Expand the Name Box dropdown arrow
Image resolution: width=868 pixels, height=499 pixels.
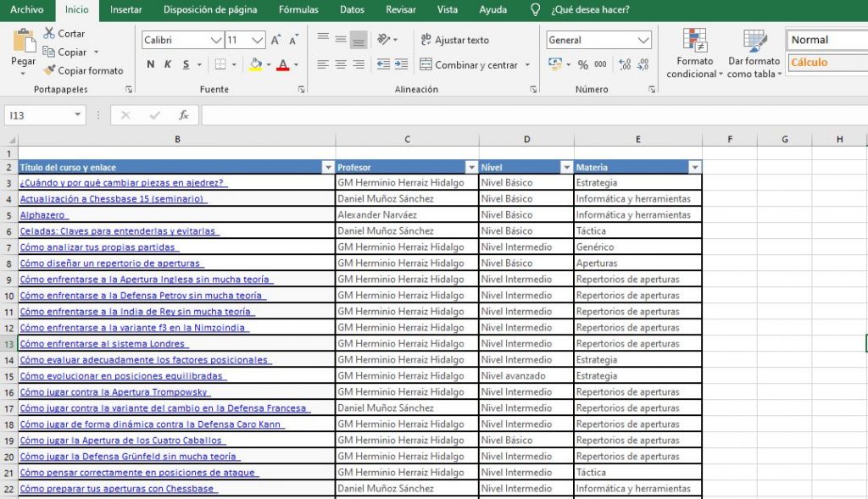click(77, 115)
